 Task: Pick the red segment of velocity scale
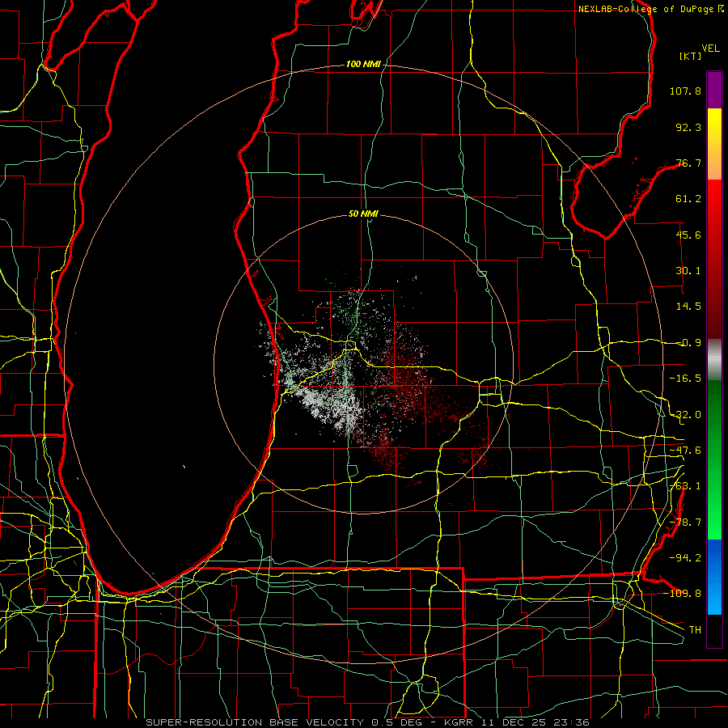click(714, 259)
